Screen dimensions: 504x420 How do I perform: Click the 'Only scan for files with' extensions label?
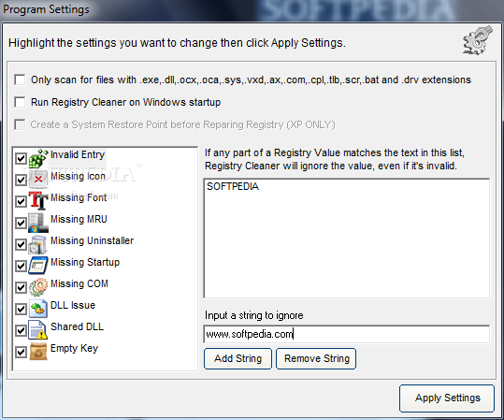coord(251,80)
